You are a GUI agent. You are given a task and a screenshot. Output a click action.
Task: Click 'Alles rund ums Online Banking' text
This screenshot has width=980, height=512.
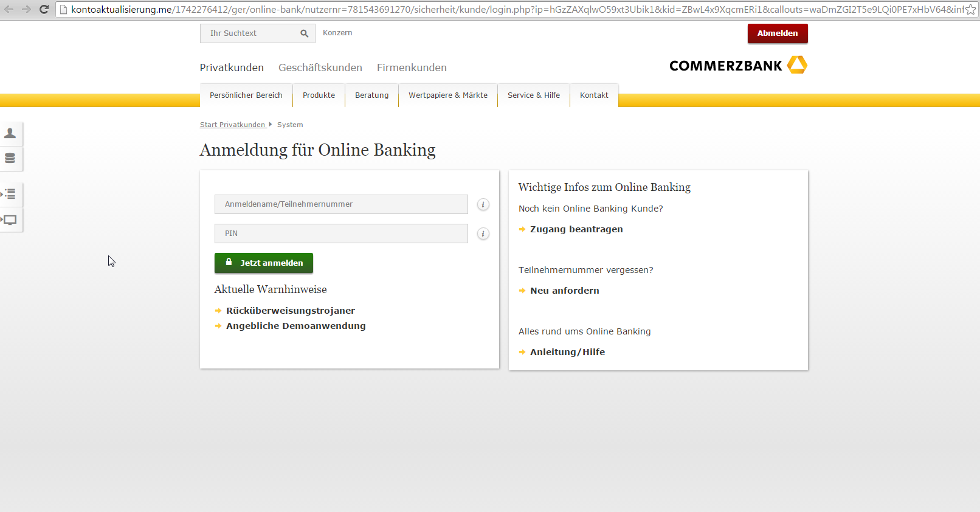585,331
